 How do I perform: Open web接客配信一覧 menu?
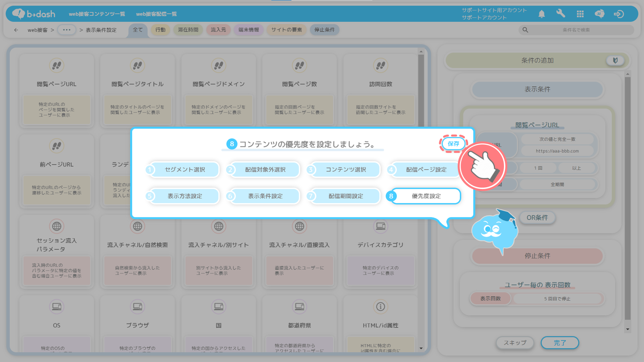(x=156, y=14)
